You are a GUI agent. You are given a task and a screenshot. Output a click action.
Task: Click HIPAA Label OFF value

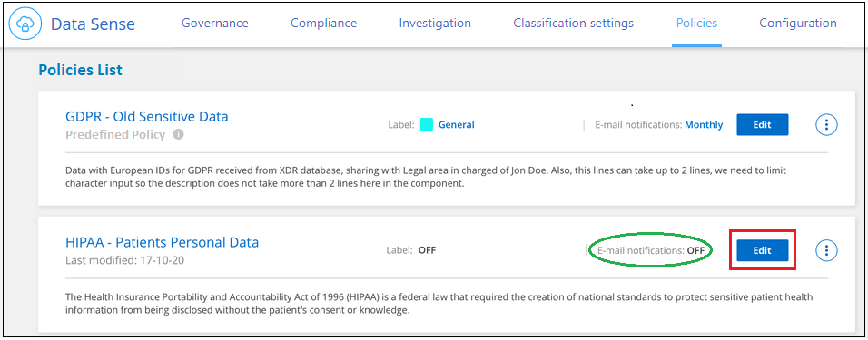click(x=427, y=250)
